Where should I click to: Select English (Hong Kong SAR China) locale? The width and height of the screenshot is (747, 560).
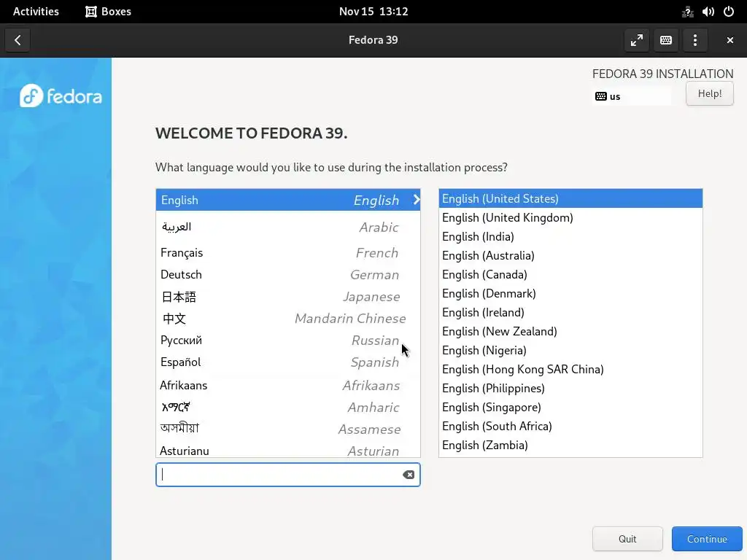coord(570,370)
